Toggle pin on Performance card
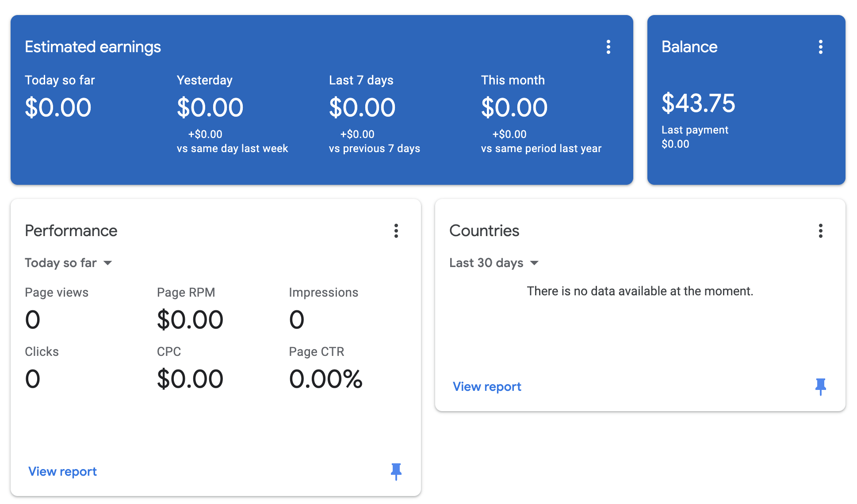 [x=396, y=471]
